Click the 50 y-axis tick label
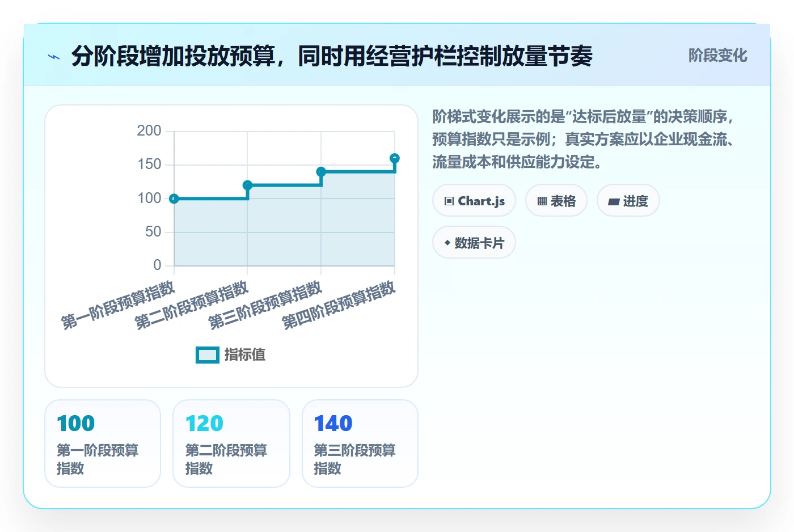This screenshot has width=794, height=532. (153, 231)
